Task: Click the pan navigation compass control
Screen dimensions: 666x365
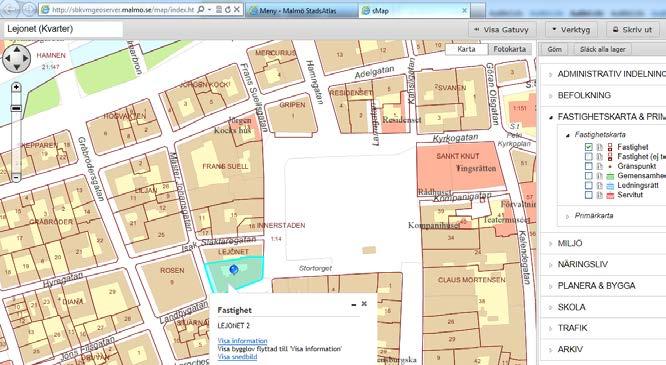Action: click(17, 59)
